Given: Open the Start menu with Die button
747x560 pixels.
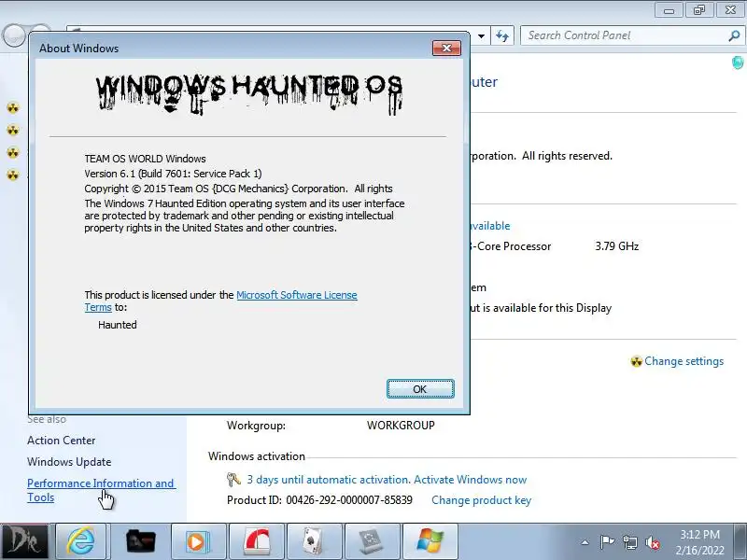Looking at the screenshot, I should coord(24,541).
